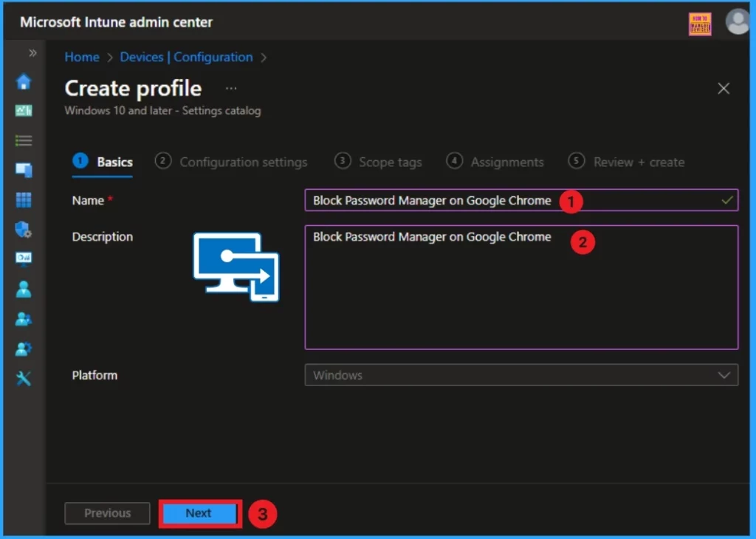Image resolution: width=756 pixels, height=539 pixels.
Task: Select the Configuration settings tab
Action: [x=231, y=162]
